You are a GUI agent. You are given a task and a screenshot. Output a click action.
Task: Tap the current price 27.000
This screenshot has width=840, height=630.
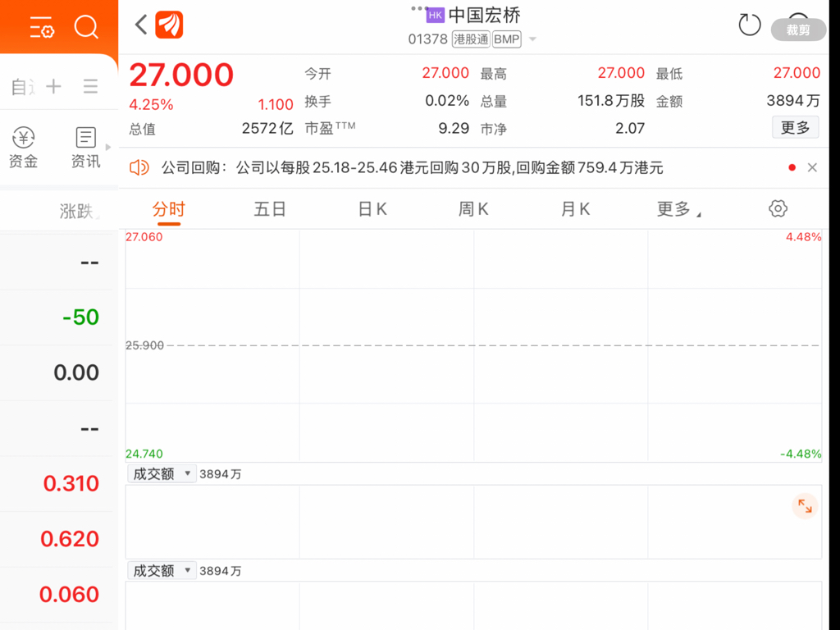181,75
